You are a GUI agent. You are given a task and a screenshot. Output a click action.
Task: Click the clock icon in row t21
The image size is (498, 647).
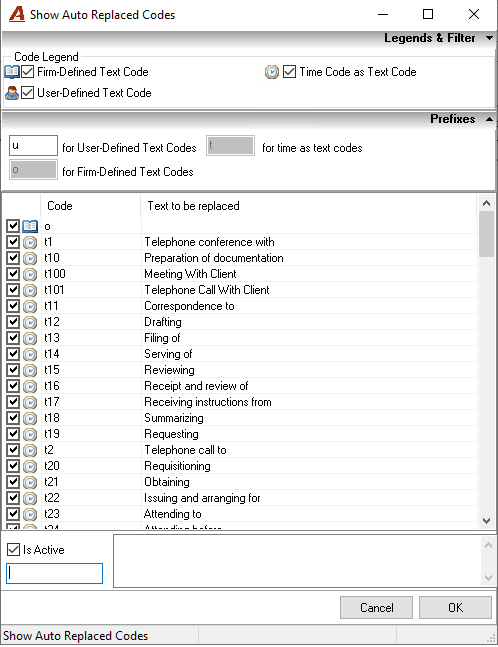click(30, 482)
